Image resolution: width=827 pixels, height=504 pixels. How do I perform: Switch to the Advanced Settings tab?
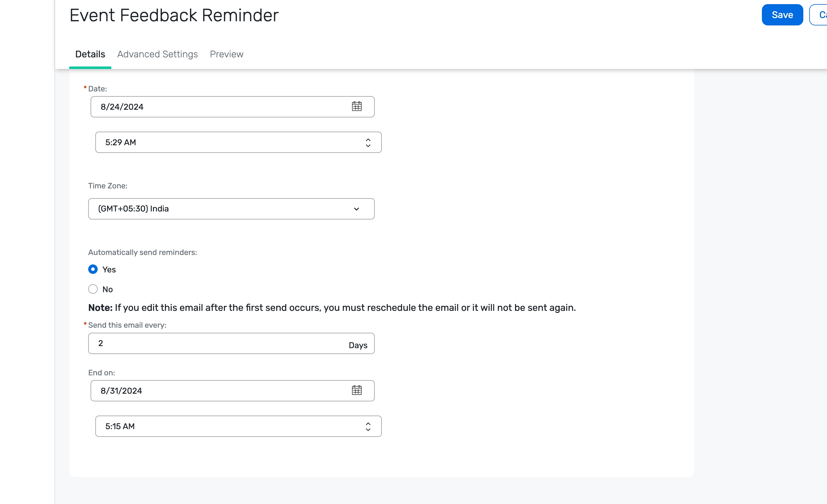coord(157,54)
